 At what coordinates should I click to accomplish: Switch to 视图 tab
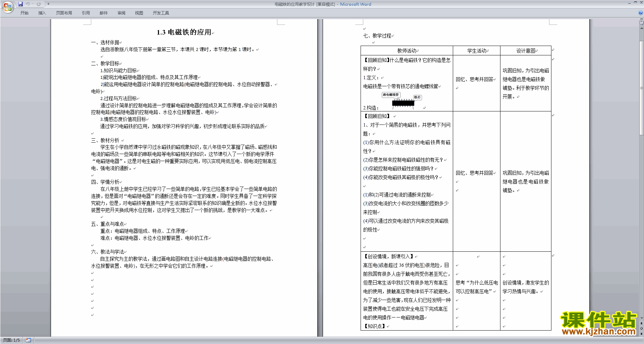pyautogui.click(x=139, y=13)
